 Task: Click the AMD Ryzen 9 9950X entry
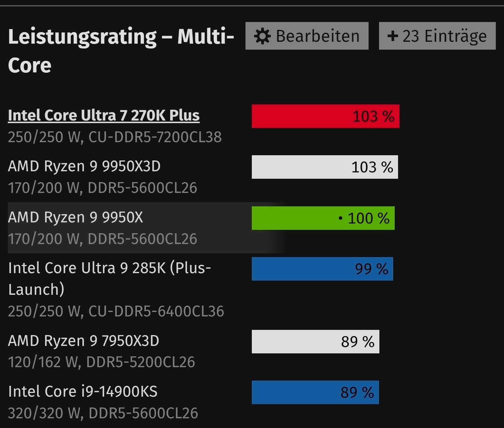click(75, 217)
